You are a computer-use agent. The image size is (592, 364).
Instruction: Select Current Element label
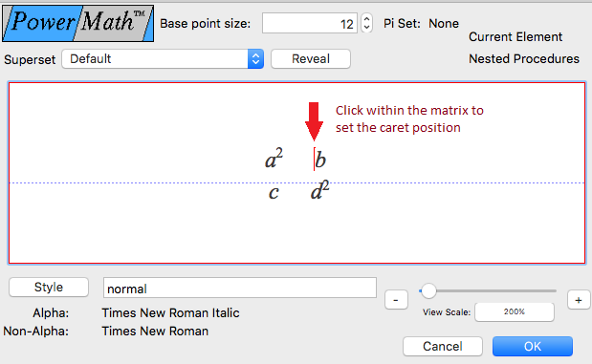[x=515, y=36]
